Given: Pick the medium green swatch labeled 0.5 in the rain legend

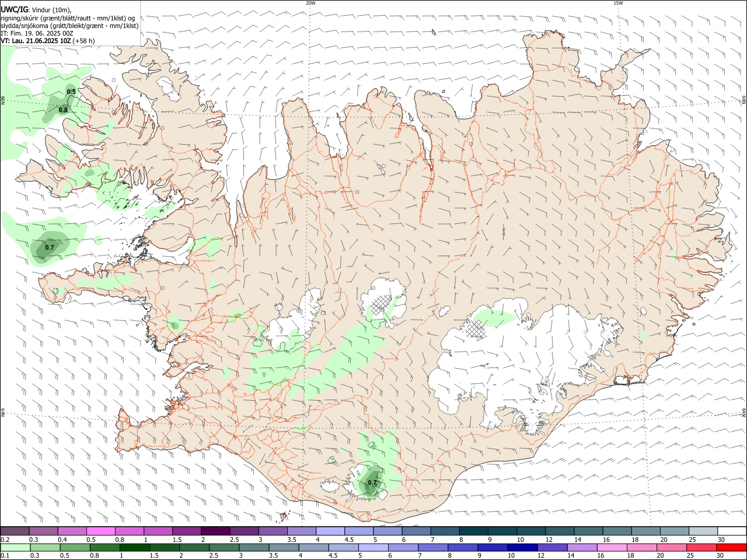Looking at the screenshot, I should (75, 547).
